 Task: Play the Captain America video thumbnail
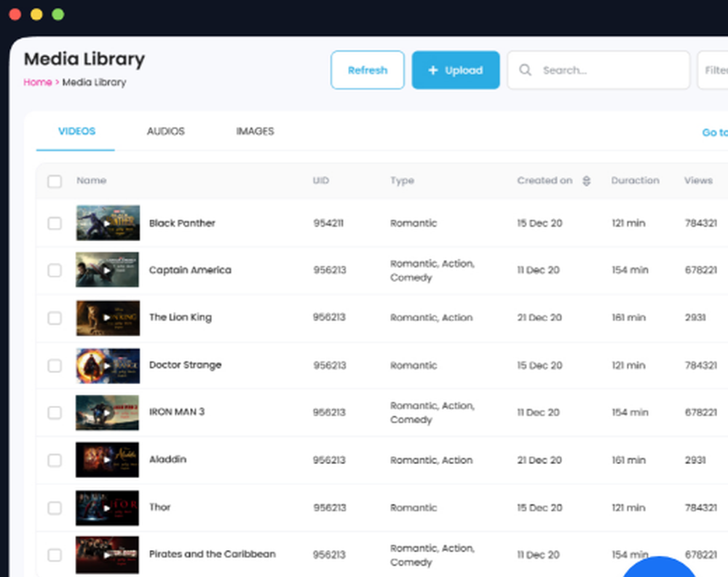pyautogui.click(x=107, y=270)
